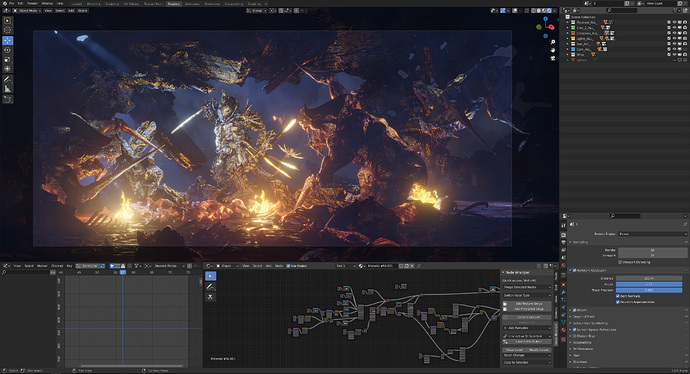Select the Move tool in viewport toolbar
The height and width of the screenshot is (374, 690).
pos(7,40)
